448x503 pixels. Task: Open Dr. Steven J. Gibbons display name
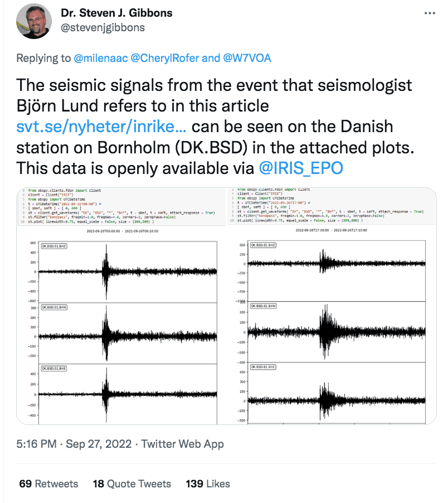116,13
